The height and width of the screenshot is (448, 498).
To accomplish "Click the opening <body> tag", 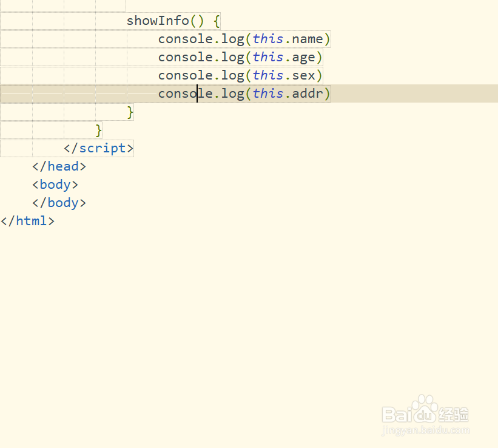I will point(55,185).
